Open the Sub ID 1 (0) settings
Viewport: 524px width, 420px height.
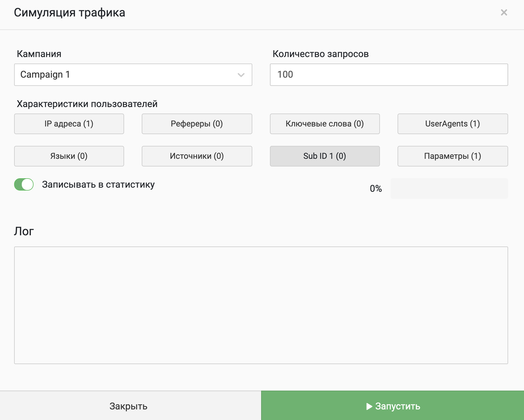tap(325, 156)
